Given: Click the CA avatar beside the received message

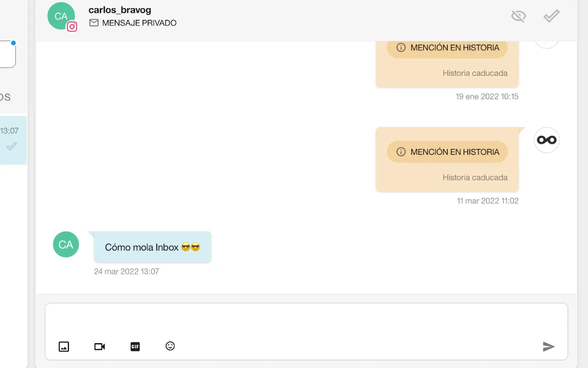Looking at the screenshot, I should click(66, 245).
